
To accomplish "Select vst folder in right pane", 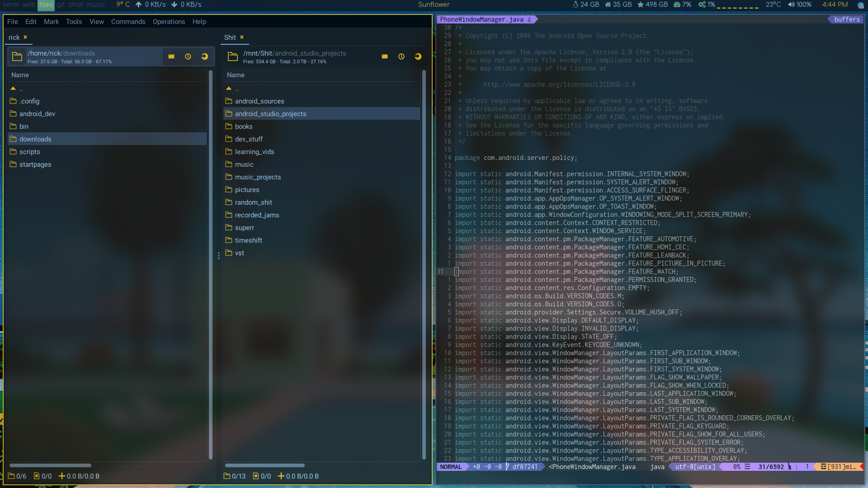I will pyautogui.click(x=322, y=253).
